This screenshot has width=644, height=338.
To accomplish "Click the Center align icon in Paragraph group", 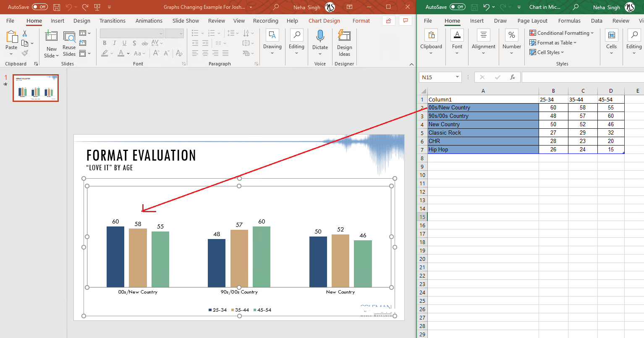I will point(205,53).
